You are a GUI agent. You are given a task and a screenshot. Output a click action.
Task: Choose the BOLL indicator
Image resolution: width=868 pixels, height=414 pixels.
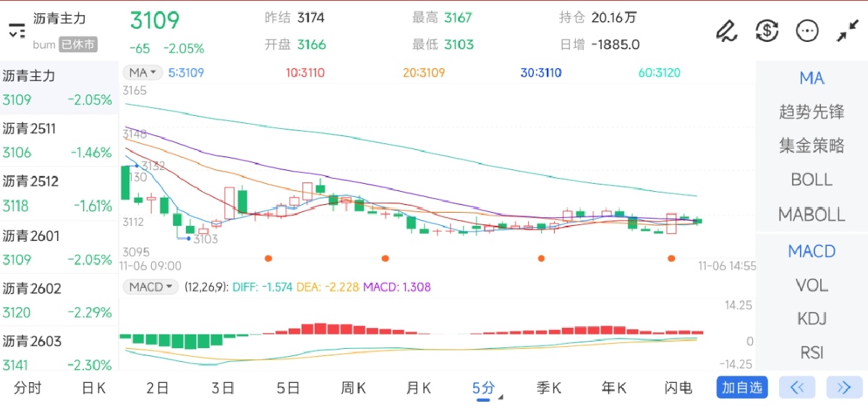click(812, 179)
